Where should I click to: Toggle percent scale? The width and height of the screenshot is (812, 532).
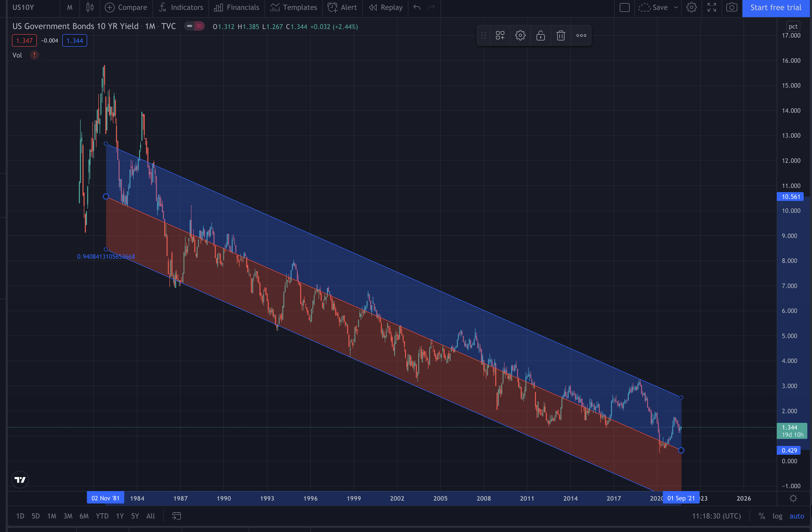click(761, 516)
